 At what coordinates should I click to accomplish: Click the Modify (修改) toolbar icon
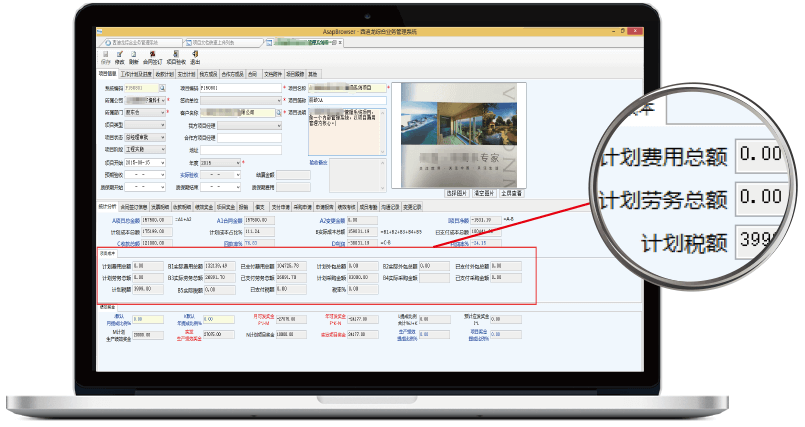tap(120, 58)
